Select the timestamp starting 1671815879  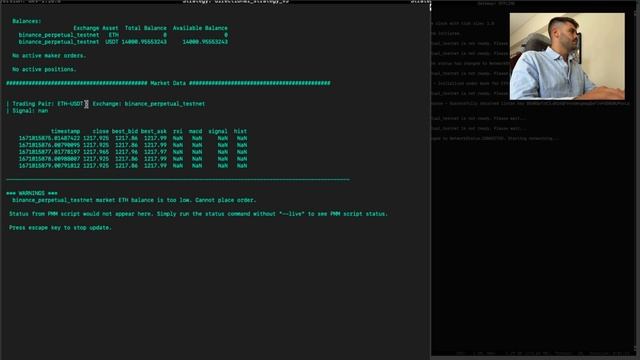pos(49,166)
